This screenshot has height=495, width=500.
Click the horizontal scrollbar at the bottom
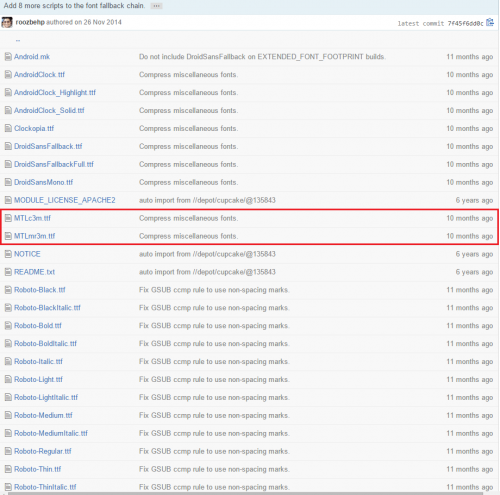pyautogui.click(x=246, y=493)
